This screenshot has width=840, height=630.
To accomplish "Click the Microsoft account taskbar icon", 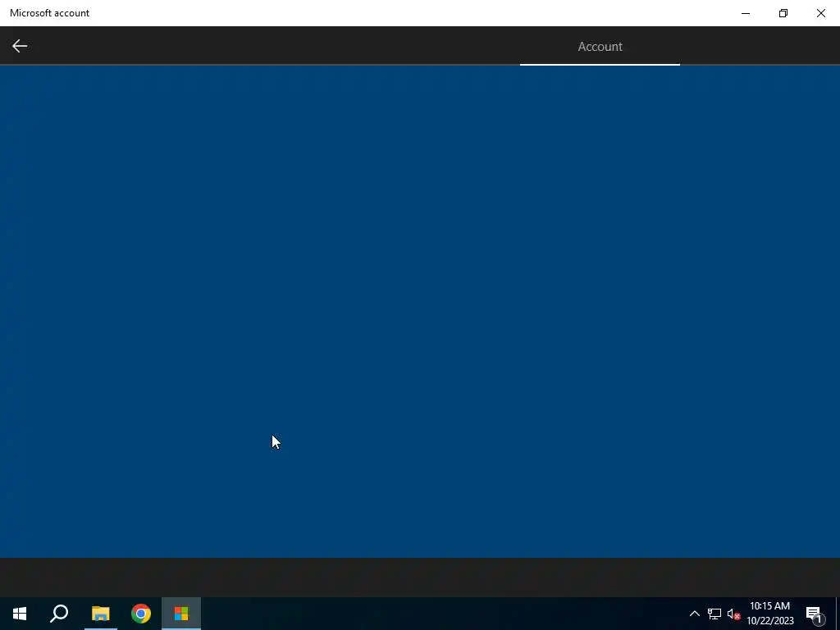I will (181, 614).
